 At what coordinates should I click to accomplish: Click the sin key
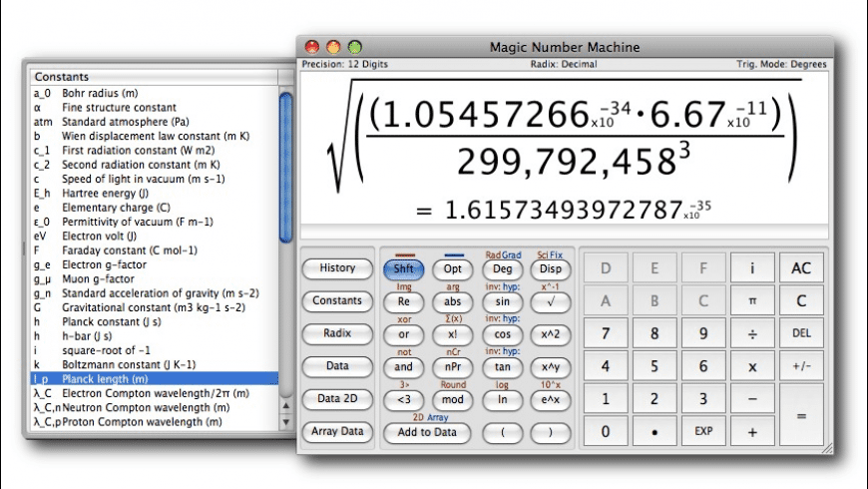click(502, 301)
